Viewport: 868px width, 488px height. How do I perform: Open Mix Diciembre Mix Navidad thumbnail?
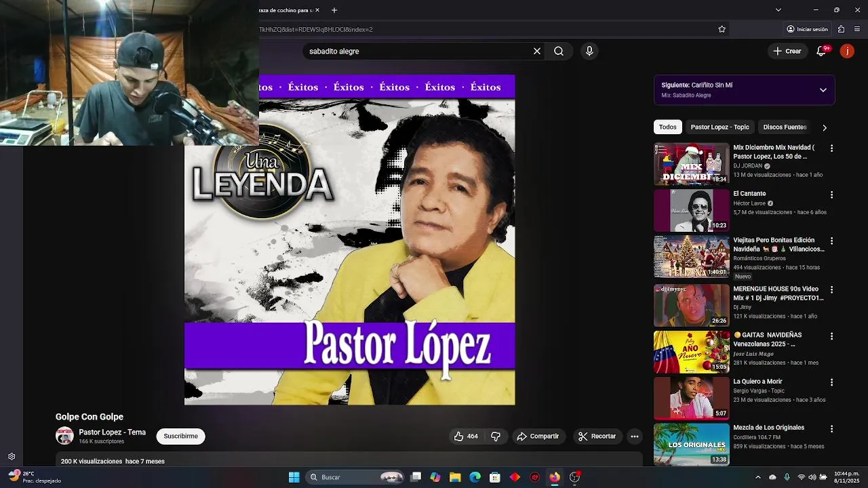[692, 164]
